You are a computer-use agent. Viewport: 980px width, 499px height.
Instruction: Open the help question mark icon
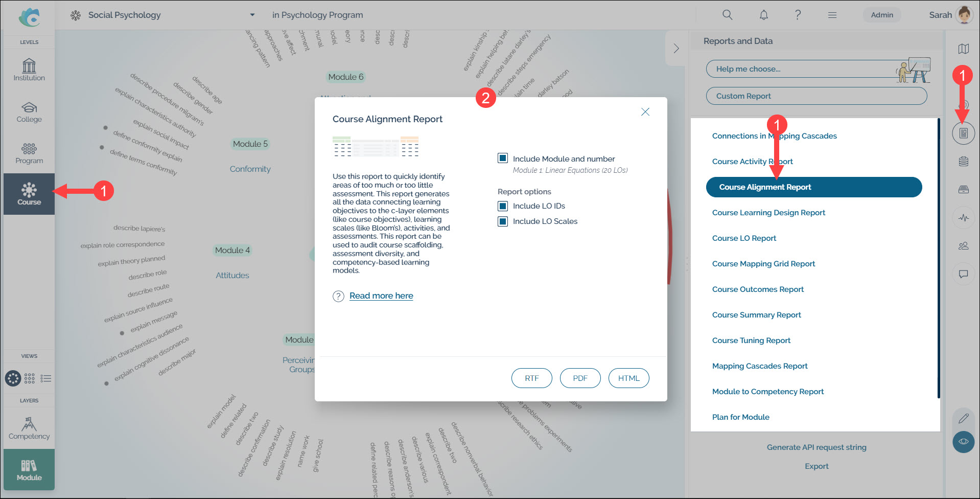pyautogui.click(x=798, y=15)
